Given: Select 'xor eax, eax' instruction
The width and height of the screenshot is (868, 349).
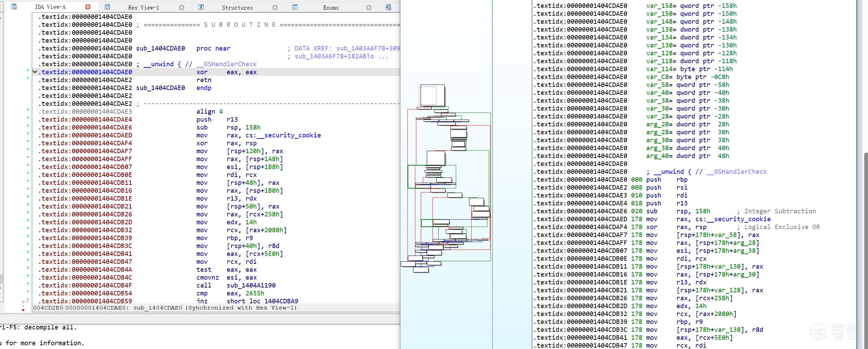Looking at the screenshot, I should pos(227,72).
